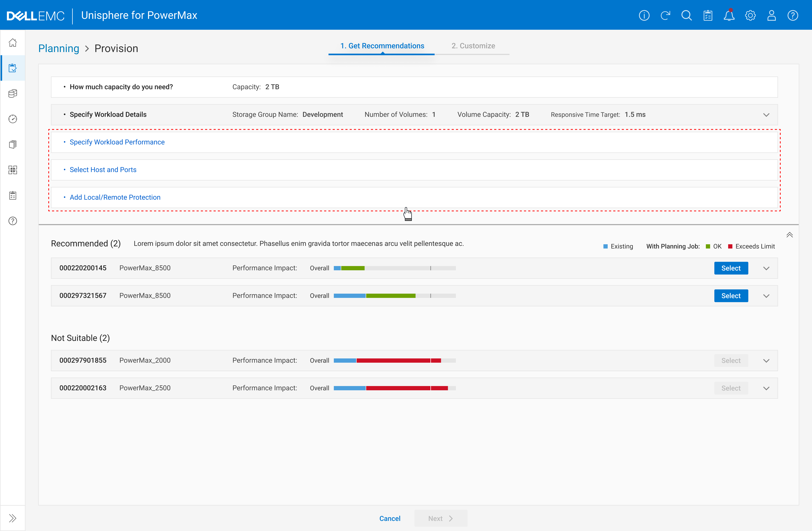Select array 000297321567
Screen dimensions: 812x531
click(x=731, y=296)
